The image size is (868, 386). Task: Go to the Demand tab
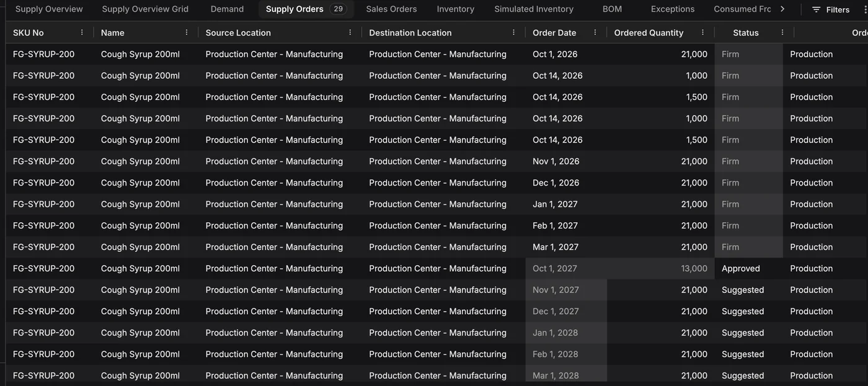[x=227, y=9]
